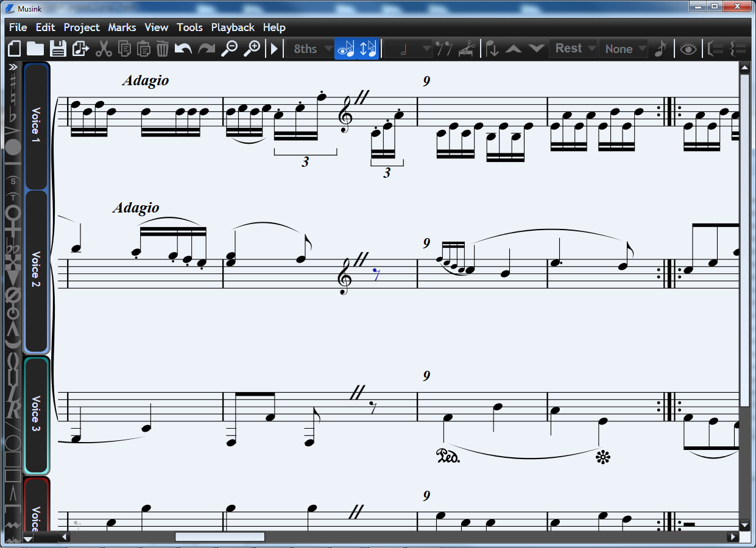Toggle the eye icon on the right toolbar
Viewport: 756px width, 548px height.
(688, 49)
